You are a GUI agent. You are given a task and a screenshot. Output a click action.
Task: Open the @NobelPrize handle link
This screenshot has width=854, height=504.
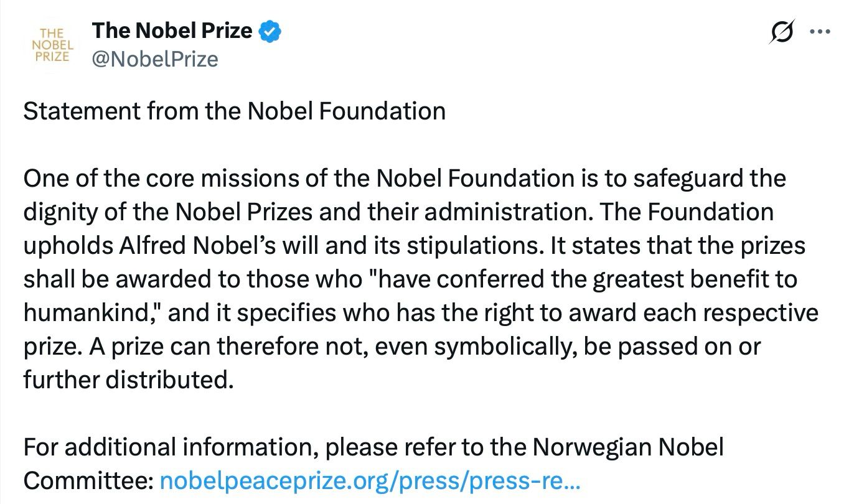pyautogui.click(x=155, y=59)
